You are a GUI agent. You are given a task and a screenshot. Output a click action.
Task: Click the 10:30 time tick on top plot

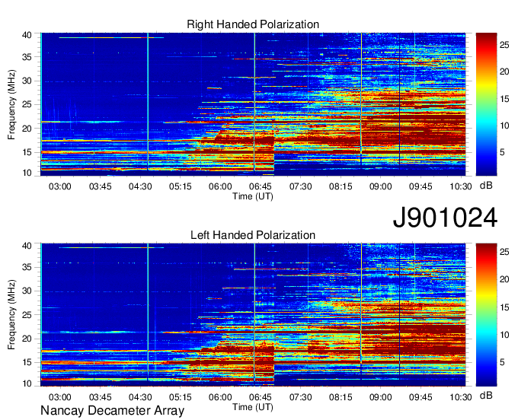(461, 186)
